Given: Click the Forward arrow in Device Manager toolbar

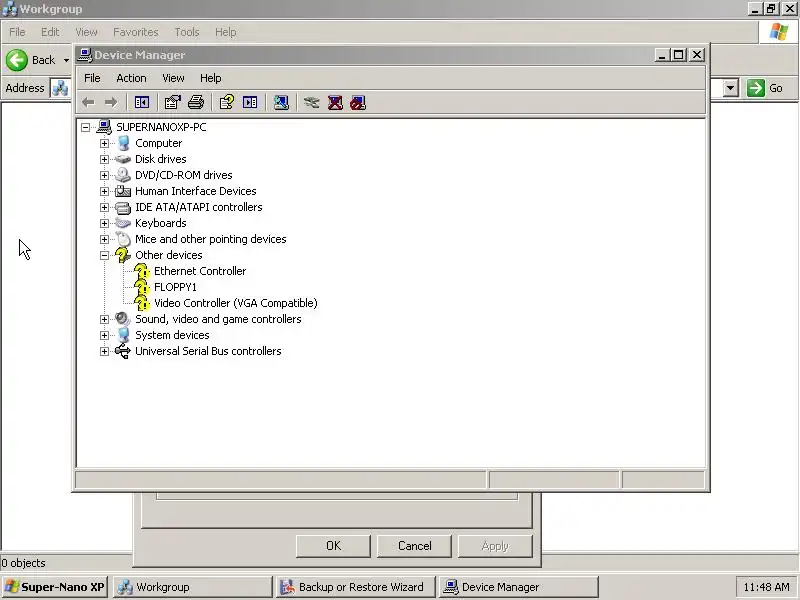Looking at the screenshot, I should click(111, 103).
